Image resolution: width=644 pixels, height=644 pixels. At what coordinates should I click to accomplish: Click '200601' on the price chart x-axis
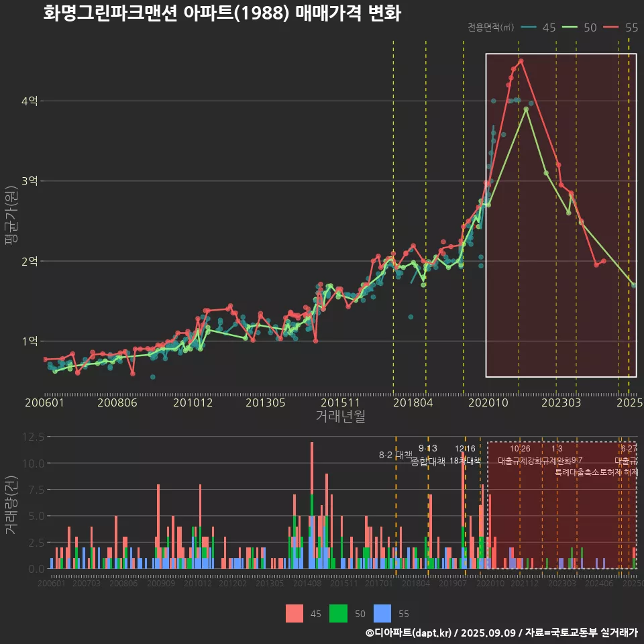click(44, 402)
